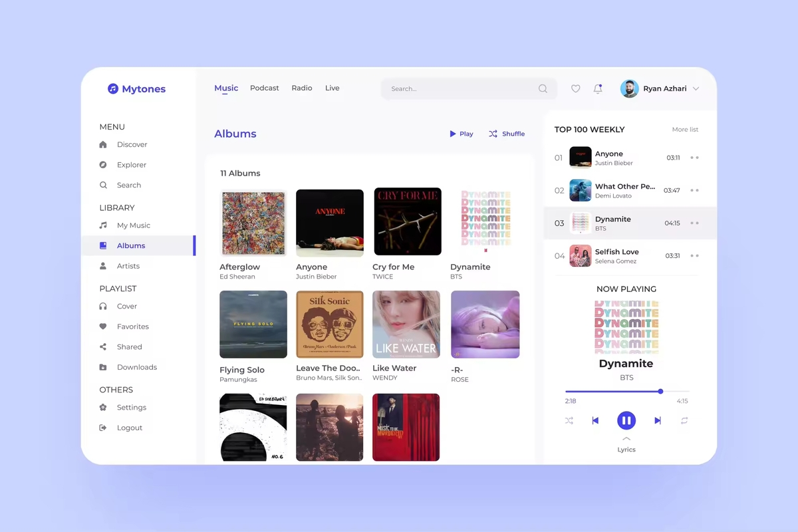Viewport: 798px width, 532px height.
Task: Pause the currently playing song
Action: [626, 420]
